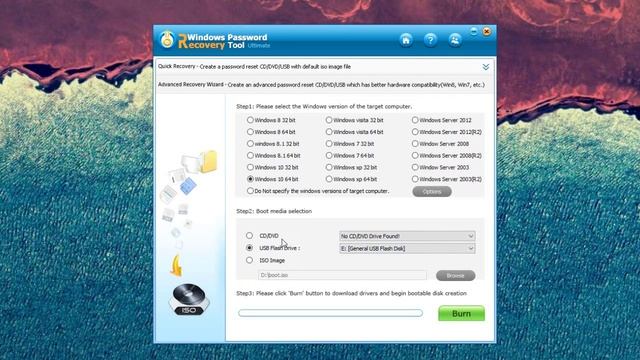Open the Home icon in header
The width and height of the screenshot is (640, 360).
[406, 40]
